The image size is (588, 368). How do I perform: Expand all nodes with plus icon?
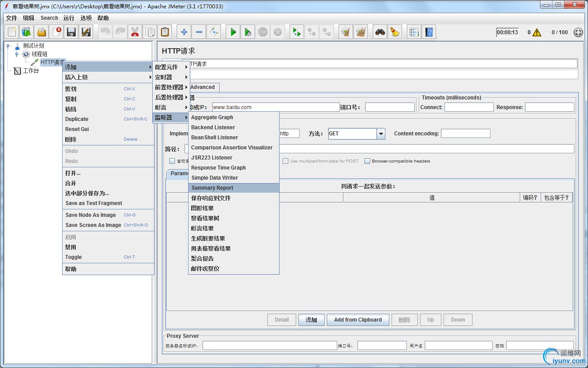coord(184,32)
